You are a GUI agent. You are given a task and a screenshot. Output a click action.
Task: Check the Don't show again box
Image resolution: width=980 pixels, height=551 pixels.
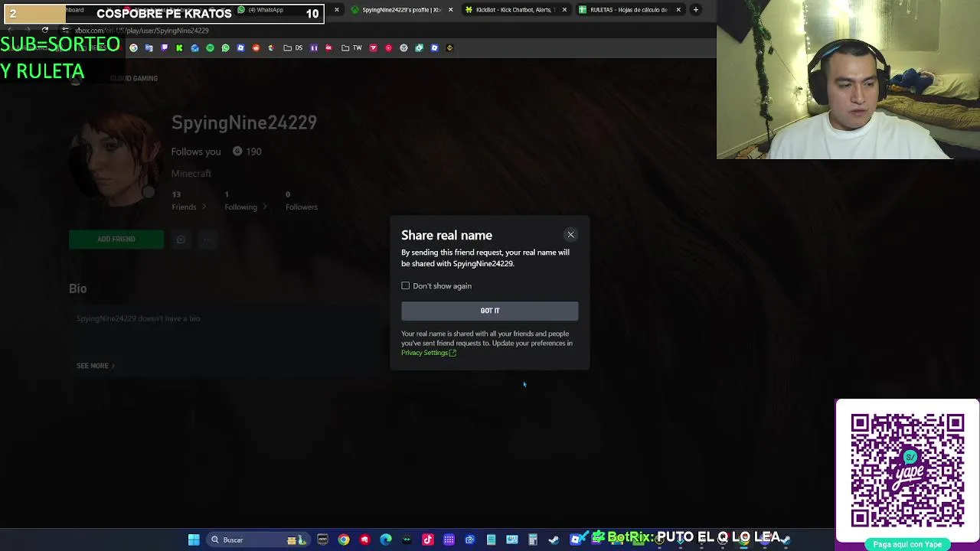pyautogui.click(x=406, y=286)
